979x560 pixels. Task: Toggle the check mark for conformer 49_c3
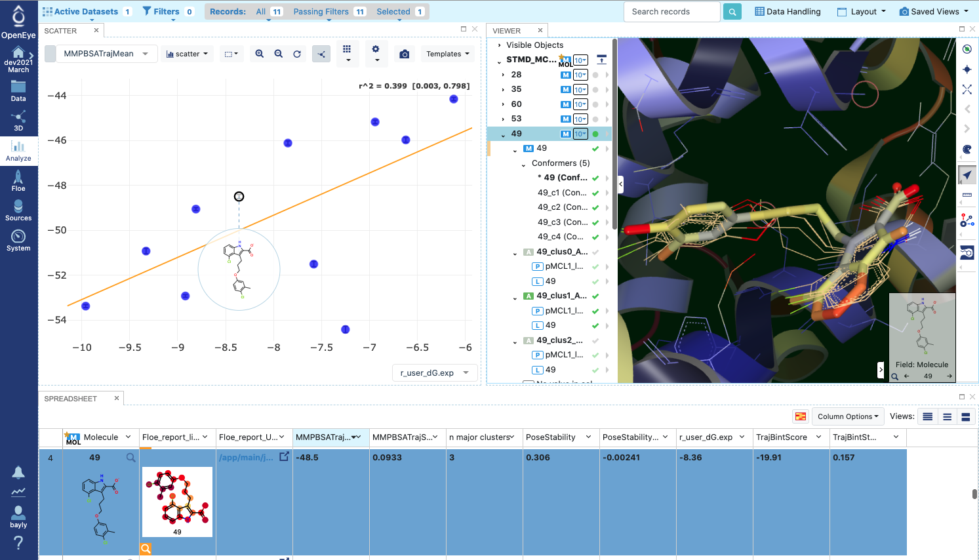[595, 222]
